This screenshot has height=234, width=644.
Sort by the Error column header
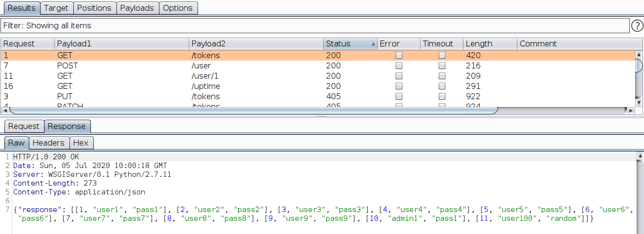click(398, 43)
